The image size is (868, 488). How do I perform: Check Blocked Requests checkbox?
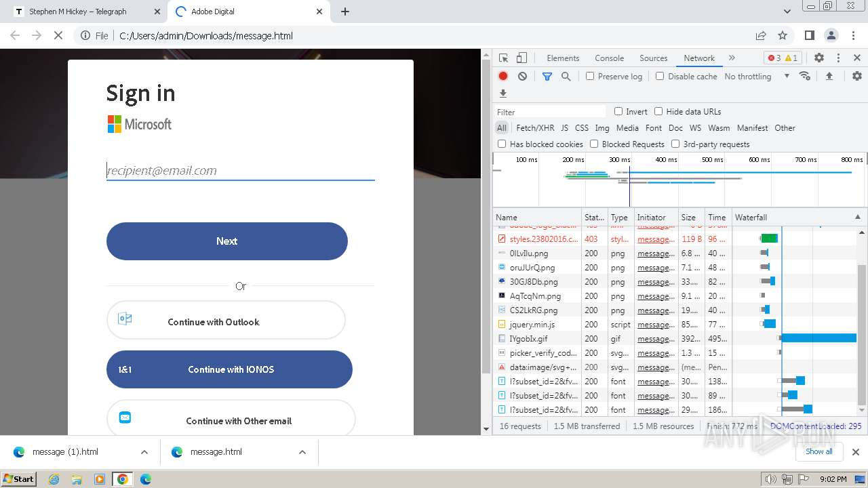coord(594,144)
